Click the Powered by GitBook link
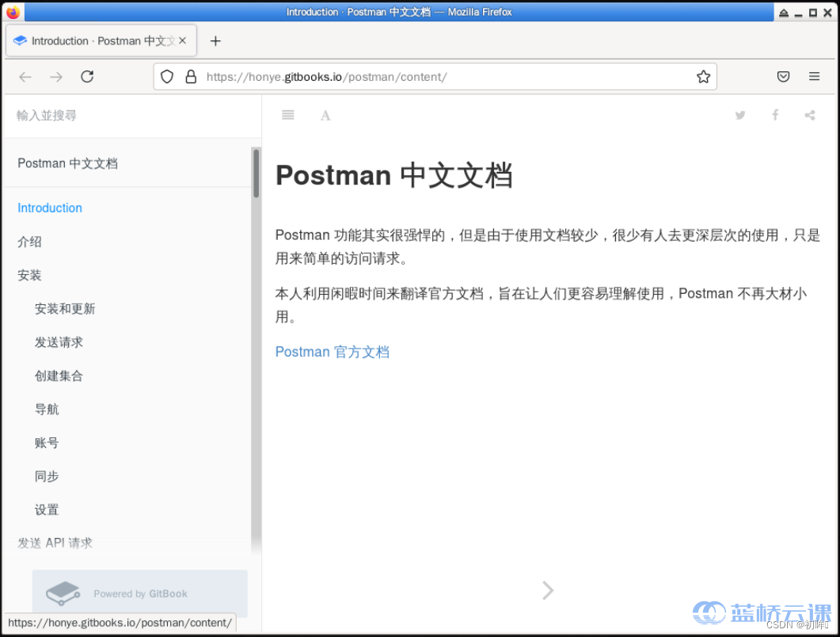 point(140,593)
